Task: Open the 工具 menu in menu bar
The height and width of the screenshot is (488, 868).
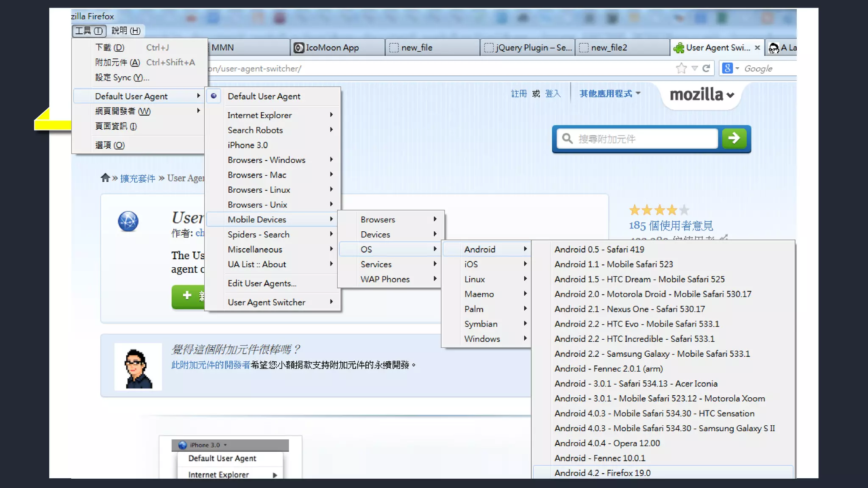Action: click(88, 30)
